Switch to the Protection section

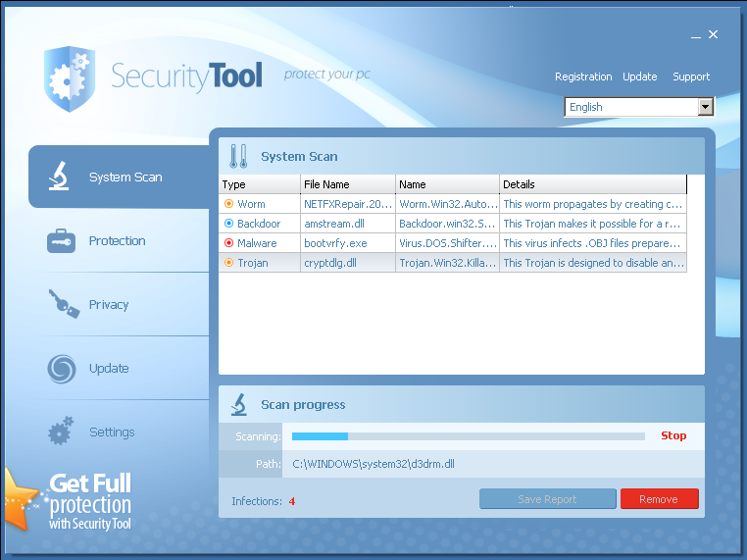[118, 240]
